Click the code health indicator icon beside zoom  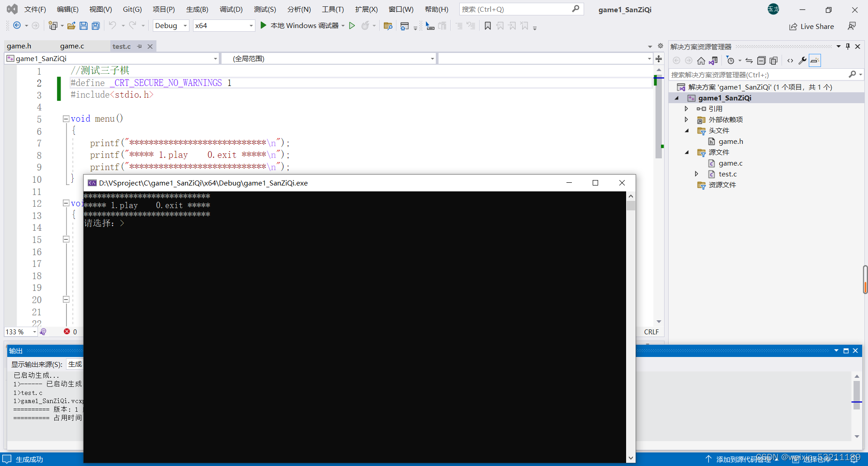pyautogui.click(x=43, y=332)
